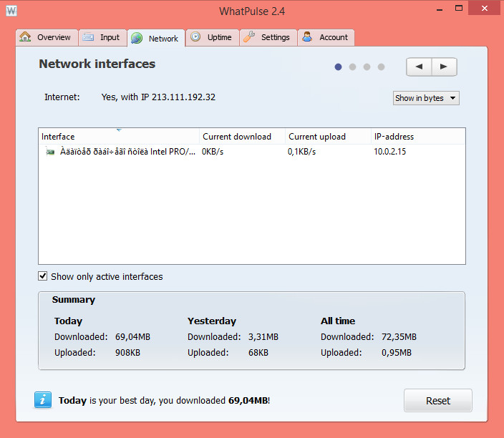This screenshot has height=438, width=504.
Task: Uncheck Show only active interfaces
Action: click(x=42, y=276)
